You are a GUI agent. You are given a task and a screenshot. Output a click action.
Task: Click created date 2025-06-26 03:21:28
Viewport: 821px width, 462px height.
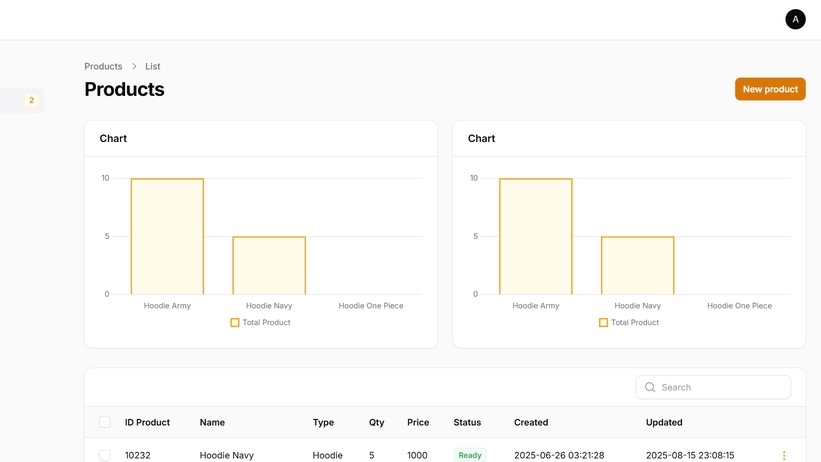(x=559, y=455)
